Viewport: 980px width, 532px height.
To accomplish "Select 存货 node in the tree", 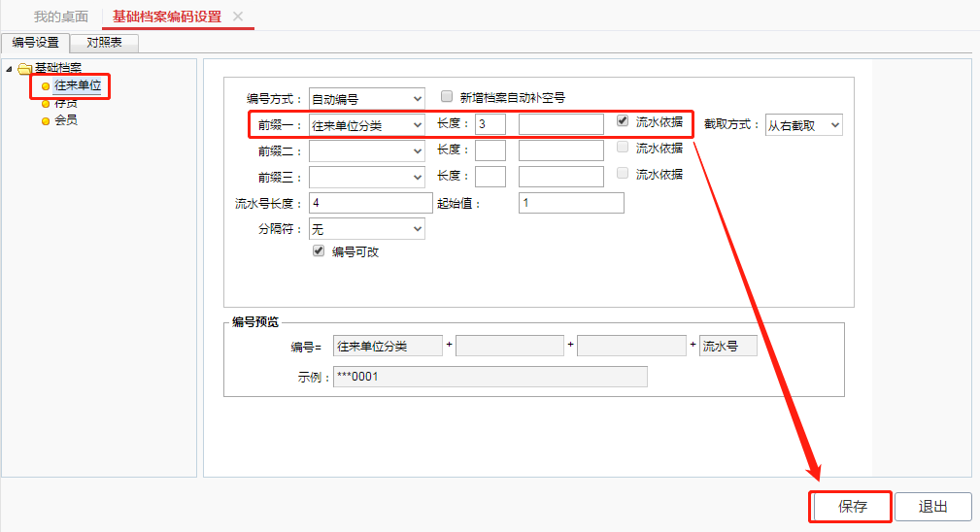I will (x=65, y=103).
